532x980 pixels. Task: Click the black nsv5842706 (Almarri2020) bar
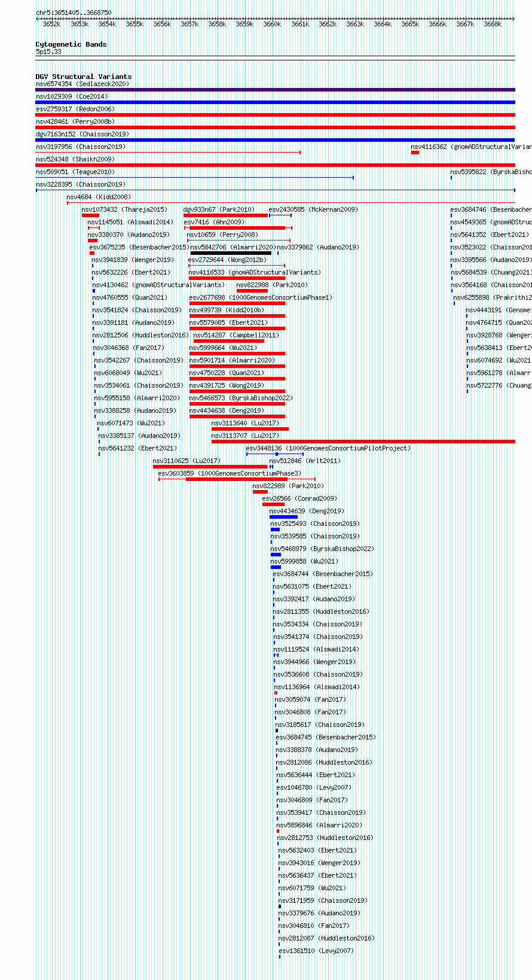pos(231,253)
